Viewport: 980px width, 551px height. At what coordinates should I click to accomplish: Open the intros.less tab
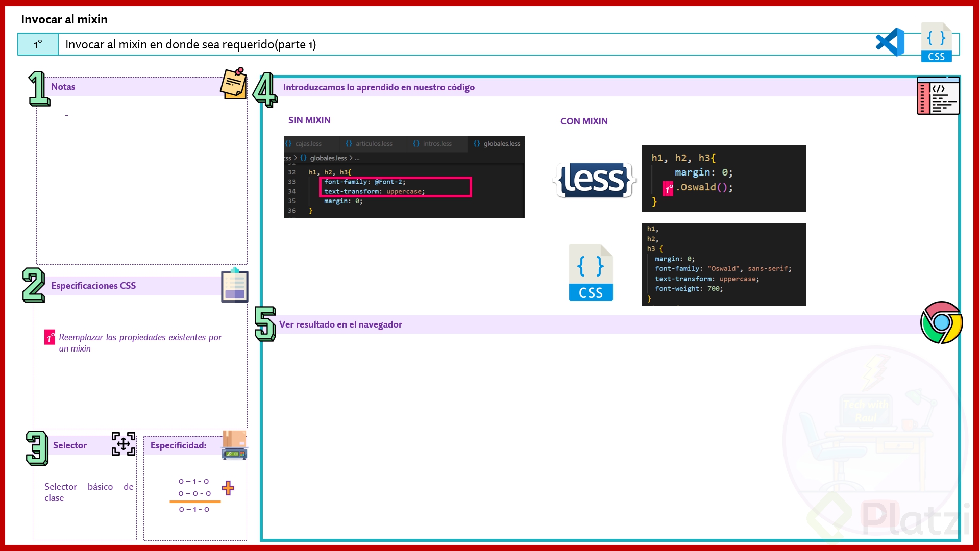pyautogui.click(x=437, y=144)
